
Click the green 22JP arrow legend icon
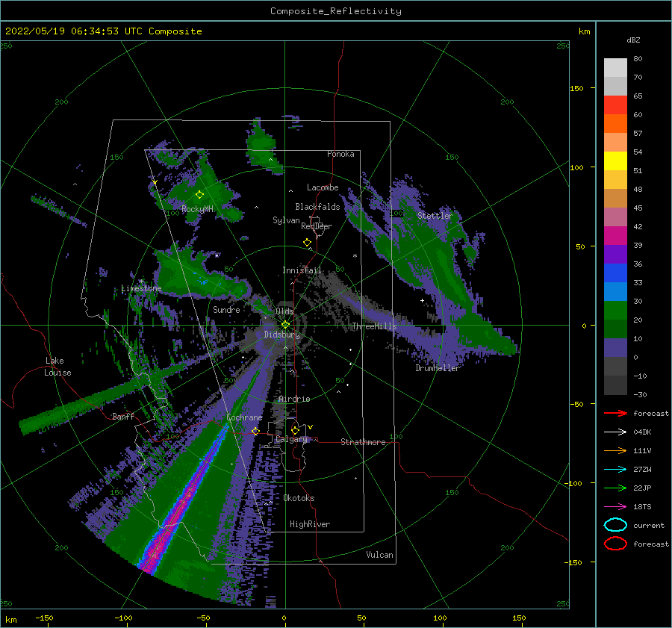(x=615, y=488)
